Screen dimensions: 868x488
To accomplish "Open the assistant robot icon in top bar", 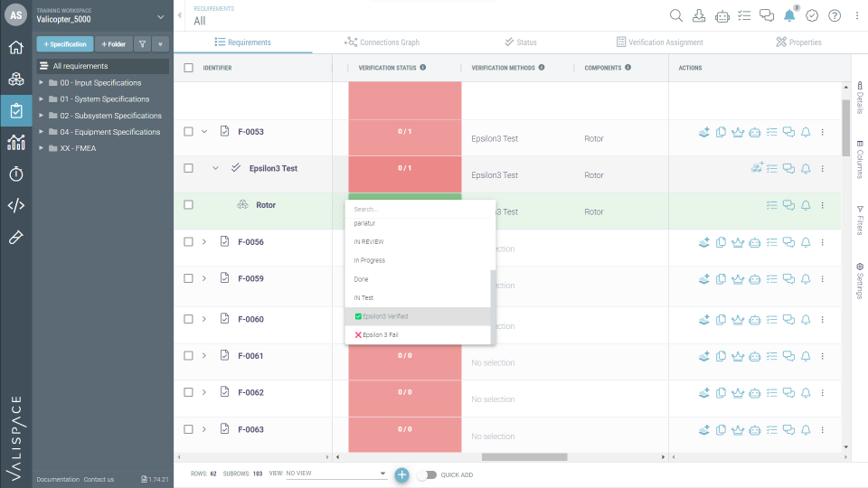I will coord(722,16).
